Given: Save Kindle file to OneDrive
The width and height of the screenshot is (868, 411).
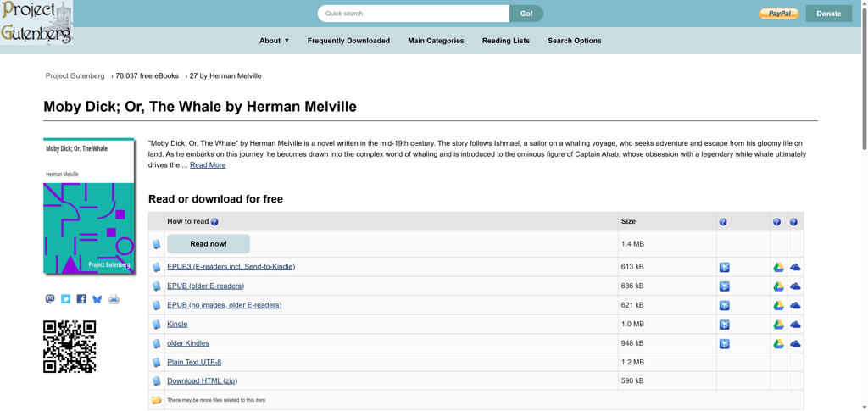Looking at the screenshot, I should (795, 325).
